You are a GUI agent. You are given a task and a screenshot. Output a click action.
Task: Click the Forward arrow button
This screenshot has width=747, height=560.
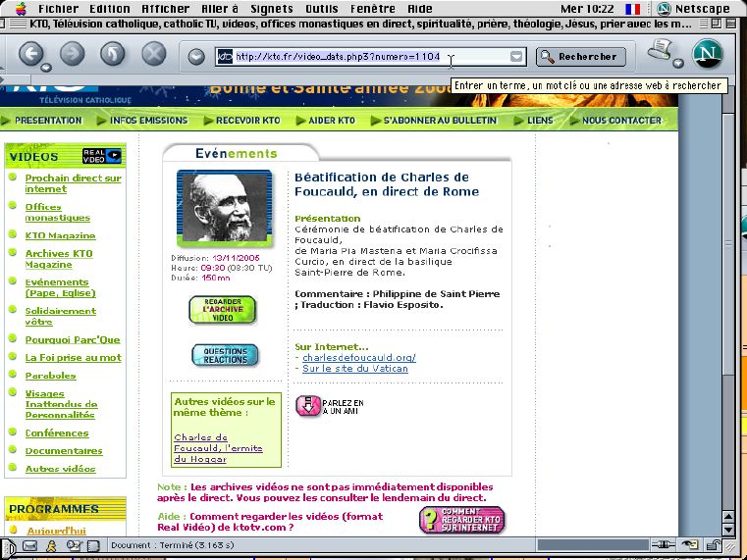(72, 53)
